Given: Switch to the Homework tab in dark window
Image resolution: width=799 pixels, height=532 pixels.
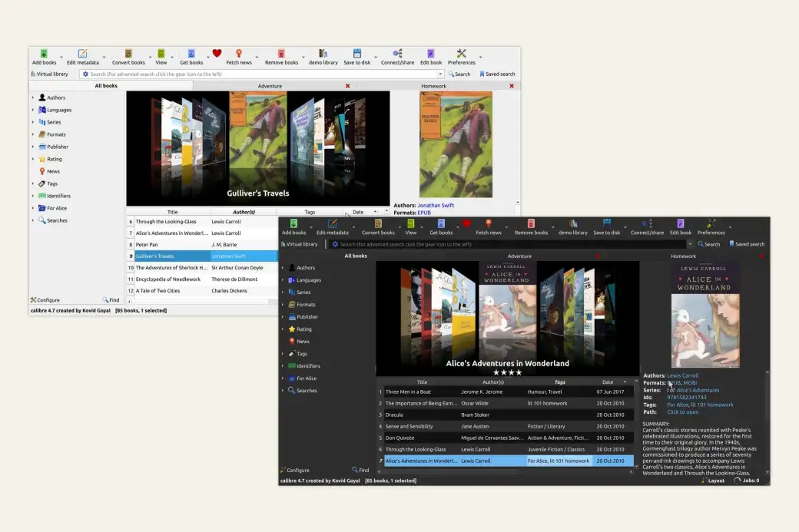Looking at the screenshot, I should [x=683, y=256].
